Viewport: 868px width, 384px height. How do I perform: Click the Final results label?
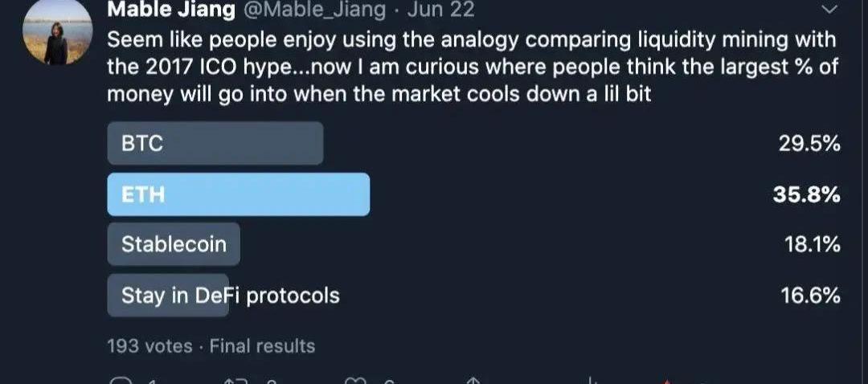click(x=262, y=346)
